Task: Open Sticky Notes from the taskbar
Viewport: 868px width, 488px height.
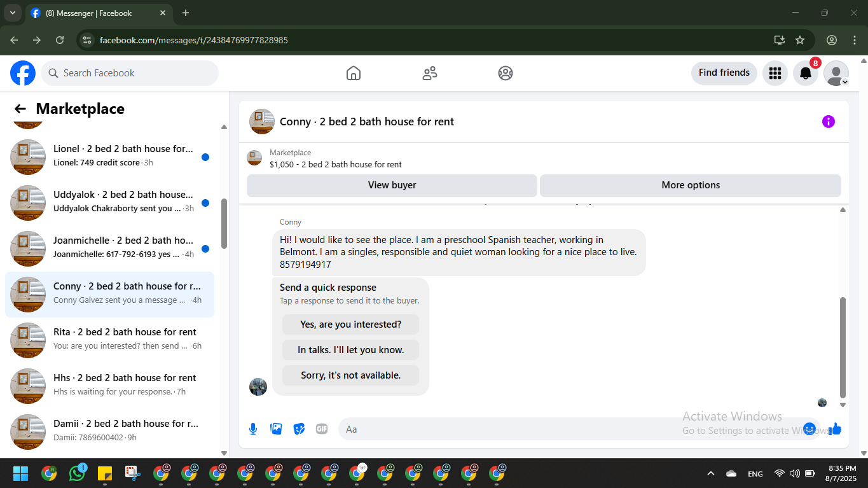Action: click(x=105, y=473)
